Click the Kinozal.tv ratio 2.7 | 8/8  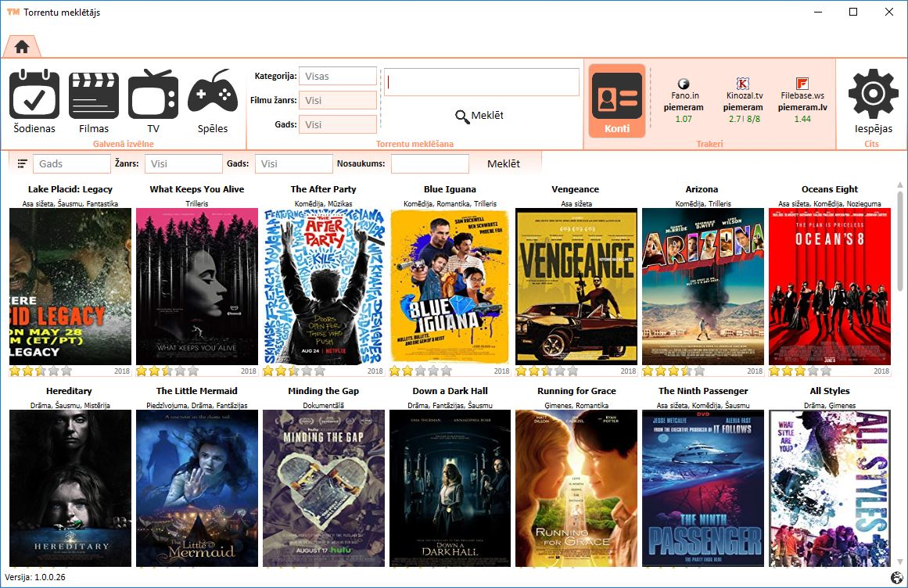click(745, 119)
